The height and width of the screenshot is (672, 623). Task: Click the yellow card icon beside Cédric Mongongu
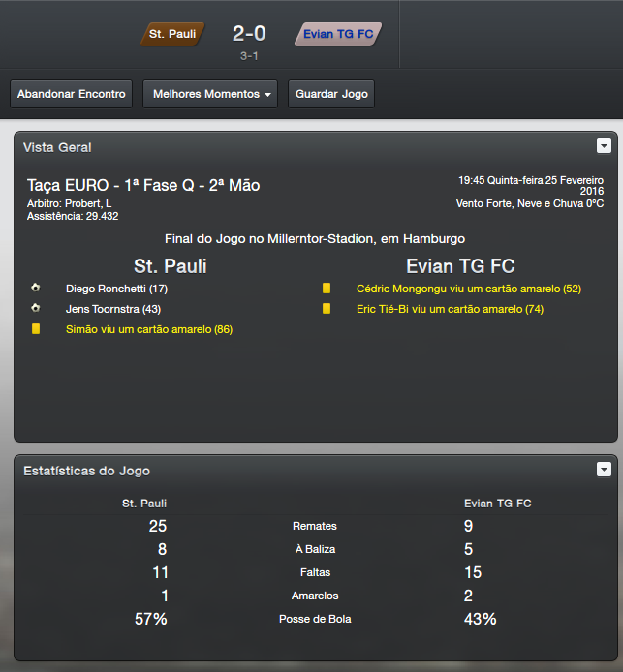click(327, 289)
